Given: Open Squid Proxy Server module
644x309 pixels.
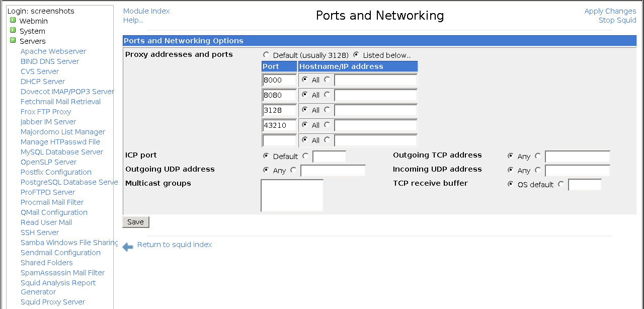Looking at the screenshot, I should [53, 302].
